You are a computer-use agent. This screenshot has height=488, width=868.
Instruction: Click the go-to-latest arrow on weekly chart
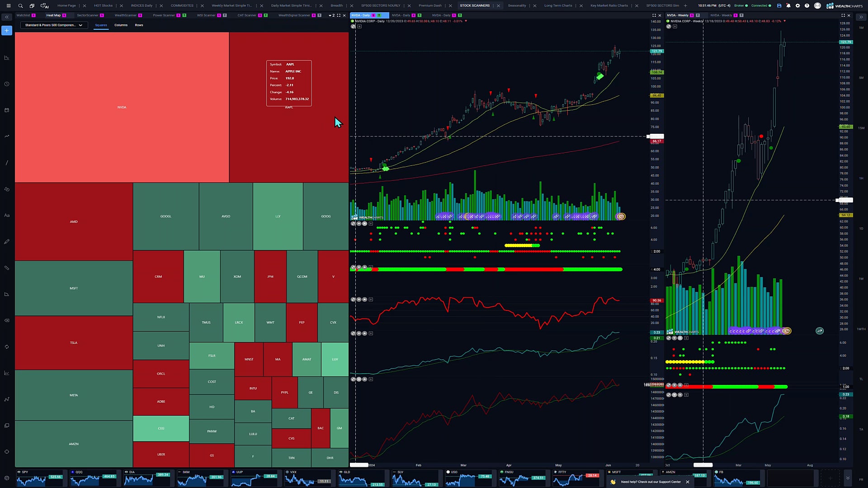click(820, 331)
